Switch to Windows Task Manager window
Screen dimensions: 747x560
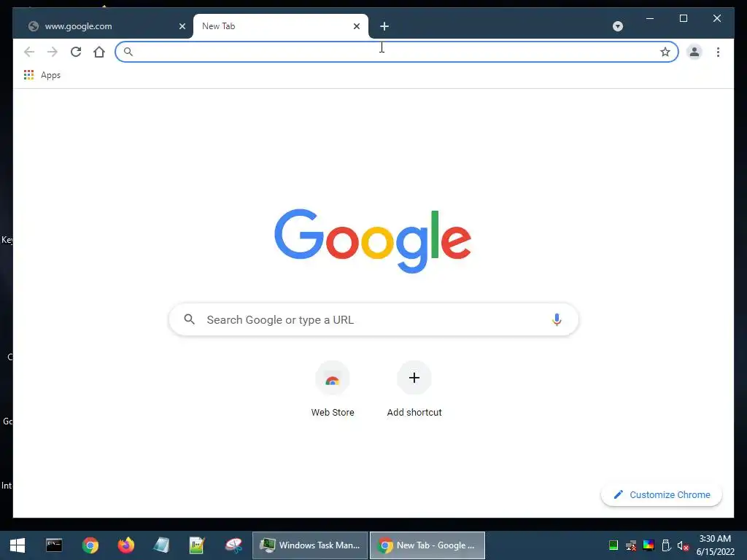tap(310, 545)
